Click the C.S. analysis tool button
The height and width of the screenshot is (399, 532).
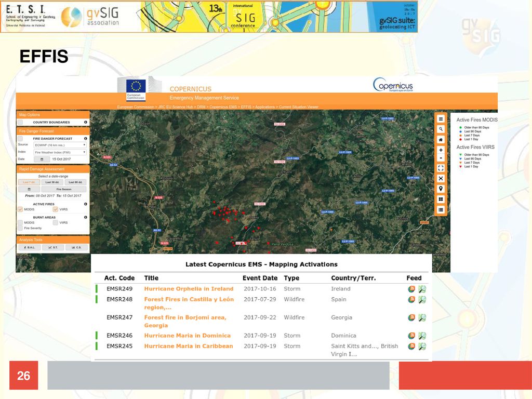pos(76,247)
